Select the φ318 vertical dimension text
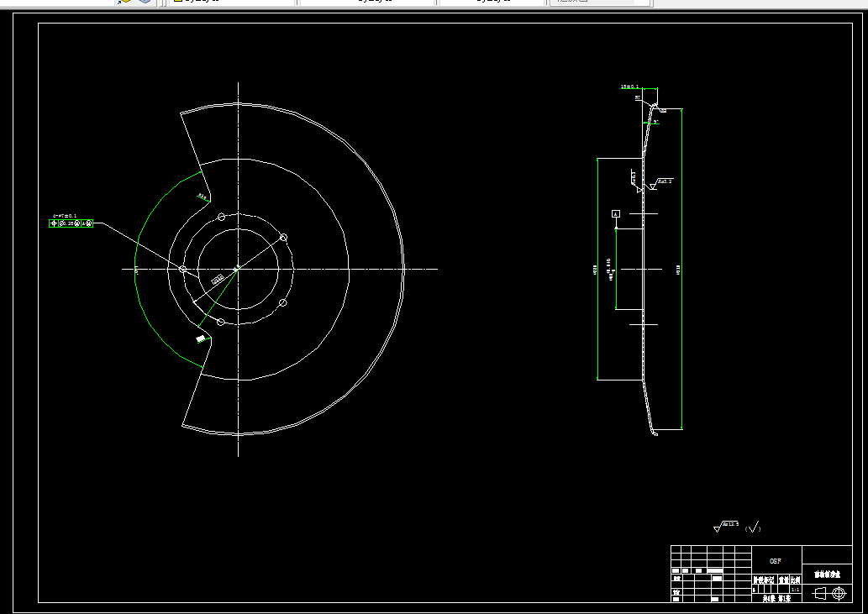 point(678,270)
